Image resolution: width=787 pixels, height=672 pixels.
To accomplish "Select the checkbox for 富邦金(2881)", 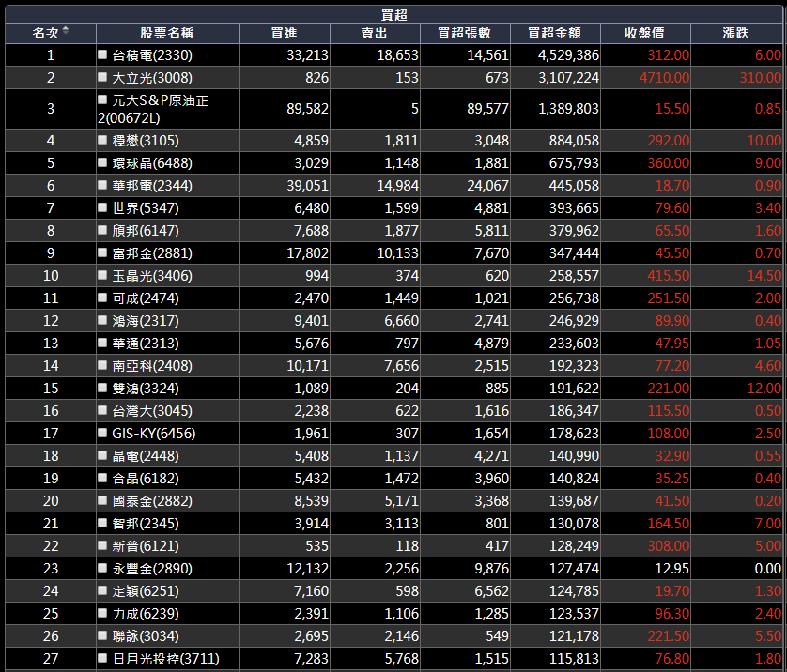I will tap(102, 252).
